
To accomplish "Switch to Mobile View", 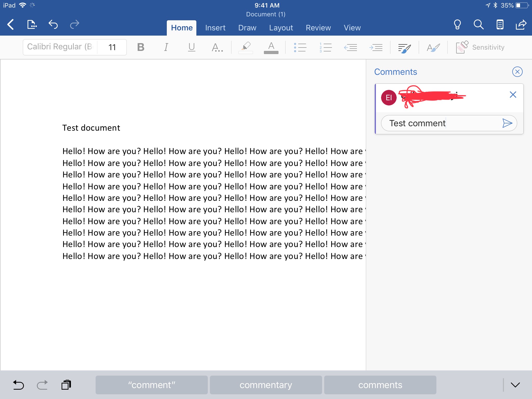I will point(500,25).
